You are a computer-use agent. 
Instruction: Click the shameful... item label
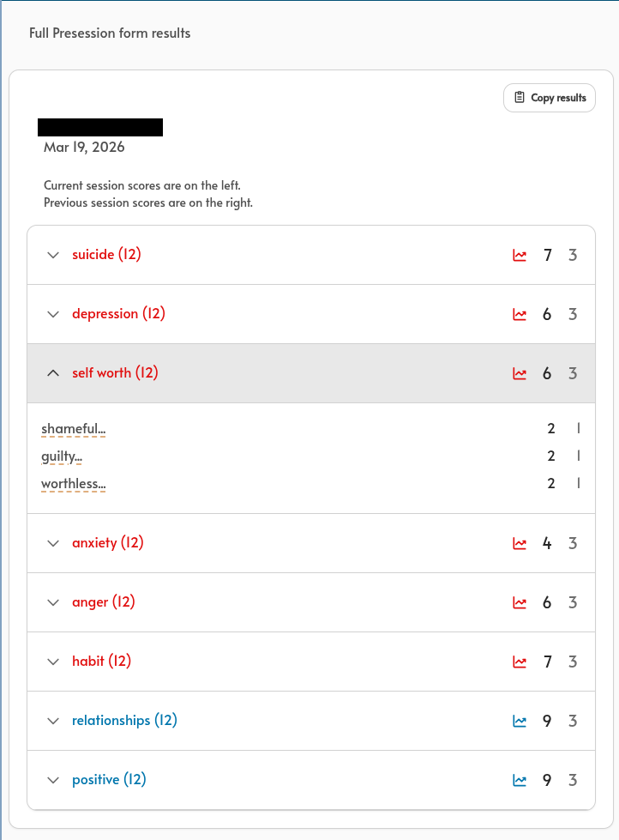pos(74,428)
